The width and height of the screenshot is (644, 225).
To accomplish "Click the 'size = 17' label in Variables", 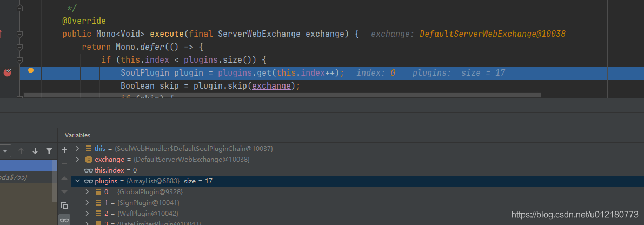I will click(198, 181).
